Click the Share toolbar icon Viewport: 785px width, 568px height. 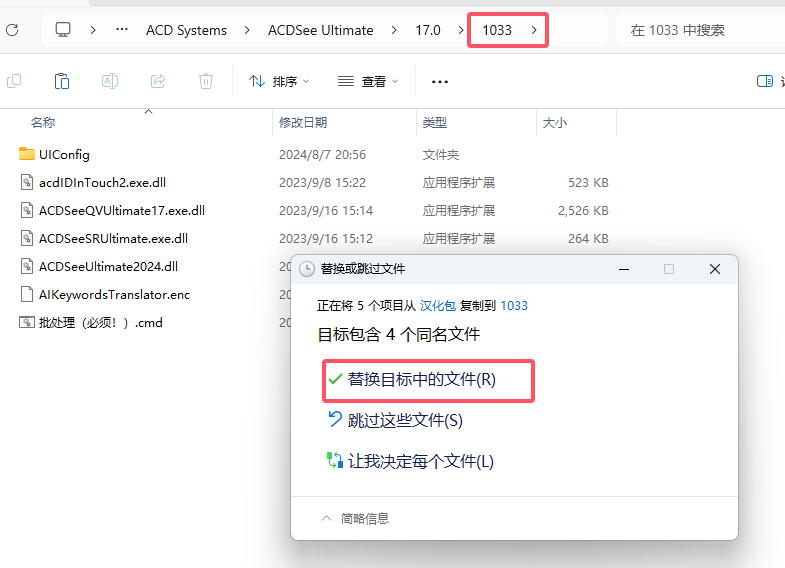coord(158,81)
